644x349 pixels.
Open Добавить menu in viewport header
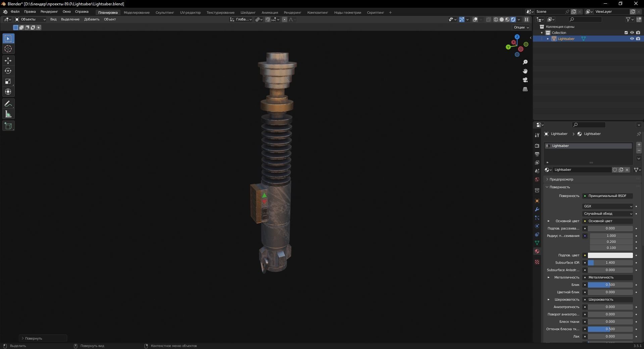click(92, 19)
